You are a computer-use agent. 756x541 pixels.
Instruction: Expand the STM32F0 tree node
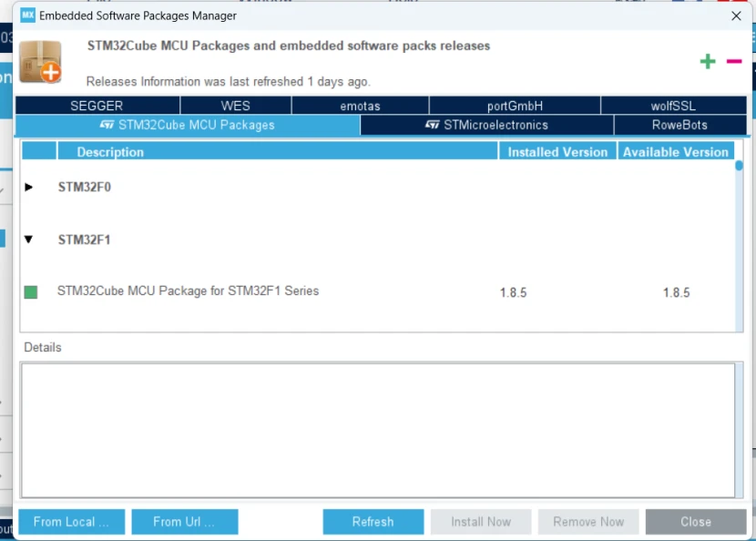tap(29, 187)
